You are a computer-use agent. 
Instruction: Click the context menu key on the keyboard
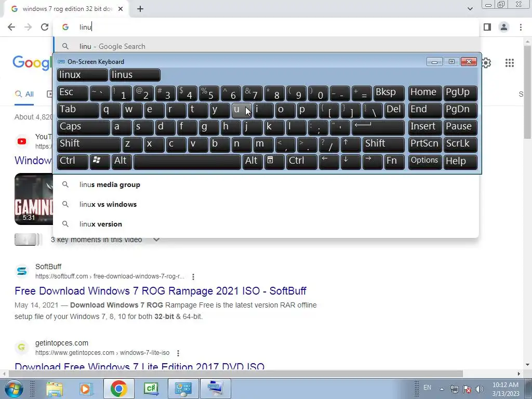[x=274, y=162]
